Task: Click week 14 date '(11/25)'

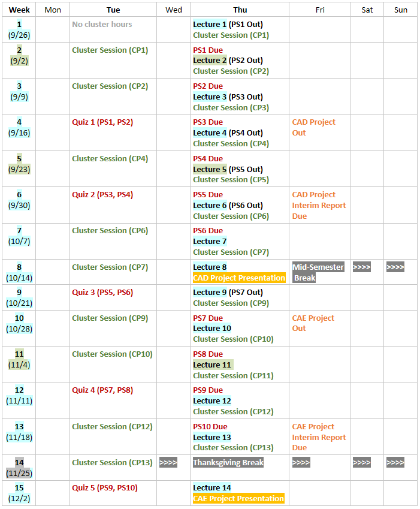Action: point(19,473)
